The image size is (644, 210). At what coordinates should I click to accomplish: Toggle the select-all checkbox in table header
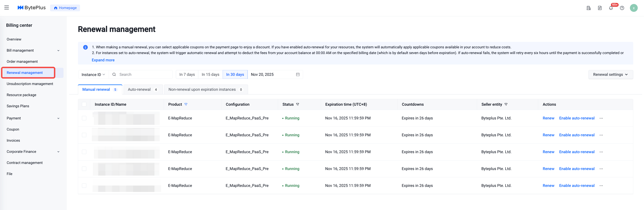84,104
